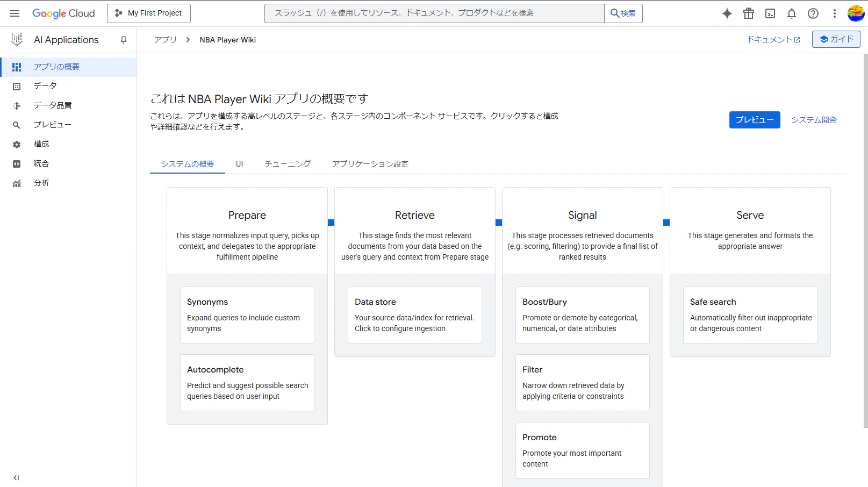Pin the AI Applications sidebar

[124, 40]
